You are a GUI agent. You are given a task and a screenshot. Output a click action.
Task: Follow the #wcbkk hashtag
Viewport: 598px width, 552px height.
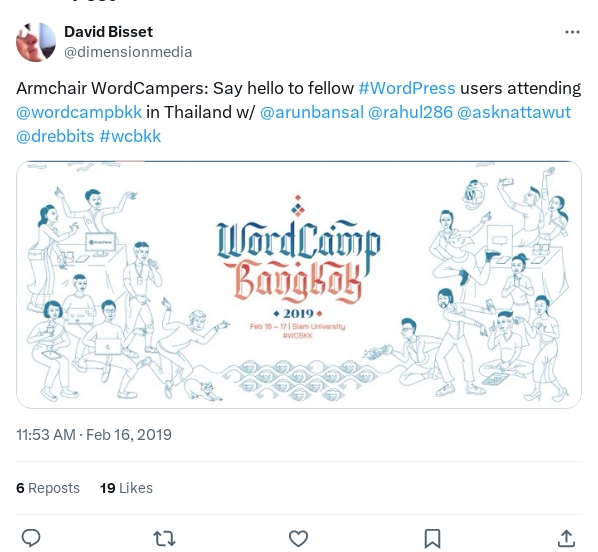(130, 137)
